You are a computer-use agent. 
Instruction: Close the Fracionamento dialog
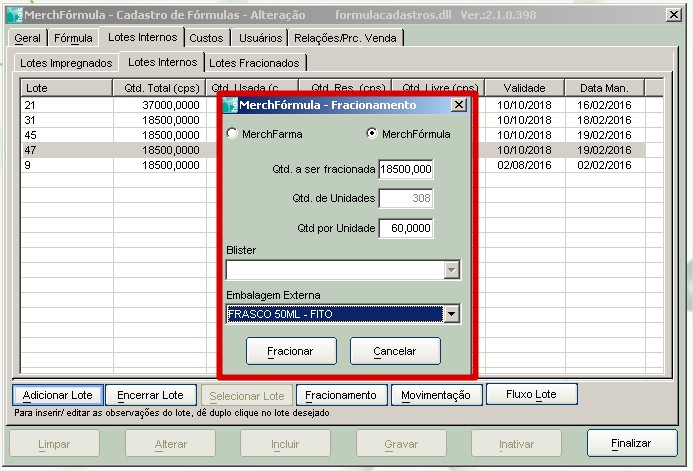point(459,105)
